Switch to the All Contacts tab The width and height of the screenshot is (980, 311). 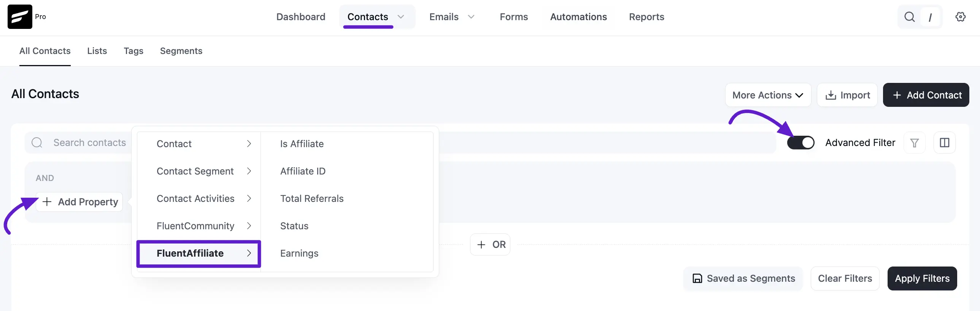pyautogui.click(x=45, y=51)
